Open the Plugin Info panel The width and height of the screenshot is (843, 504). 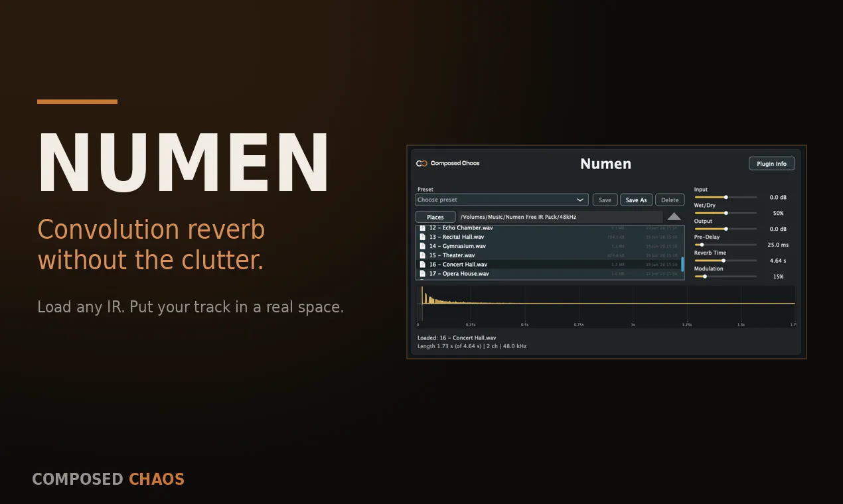coord(771,164)
